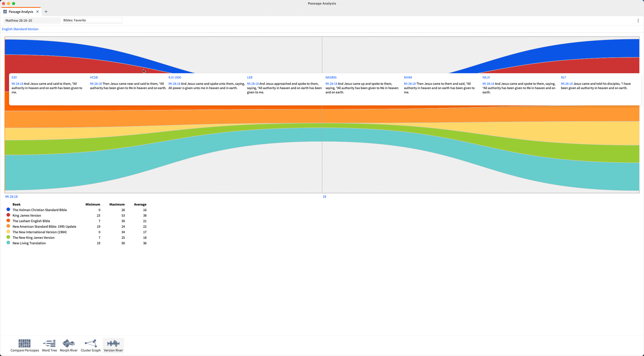Click the Holman Christian Standard Bible blue dot
The width and height of the screenshot is (644, 356).
point(8,210)
